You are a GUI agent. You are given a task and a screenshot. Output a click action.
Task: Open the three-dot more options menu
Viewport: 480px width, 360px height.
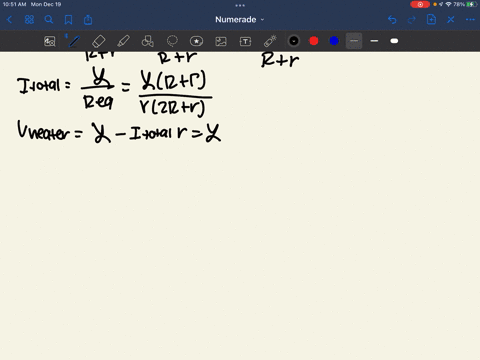[470, 20]
